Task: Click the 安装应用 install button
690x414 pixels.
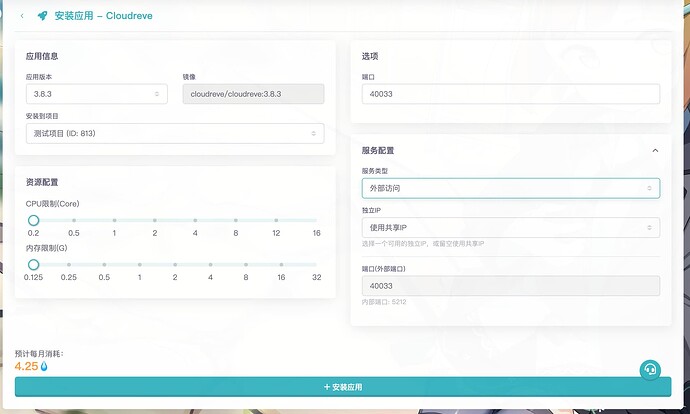Action: 343,387
